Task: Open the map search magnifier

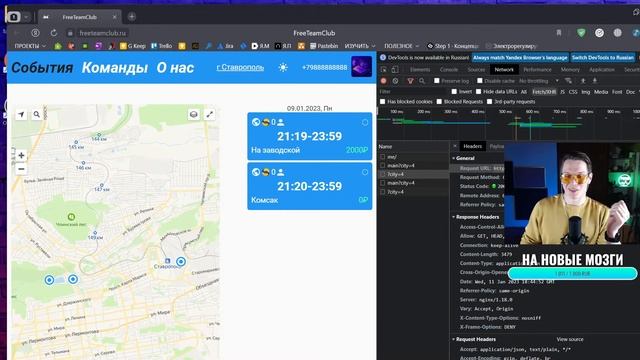Action: (37, 115)
